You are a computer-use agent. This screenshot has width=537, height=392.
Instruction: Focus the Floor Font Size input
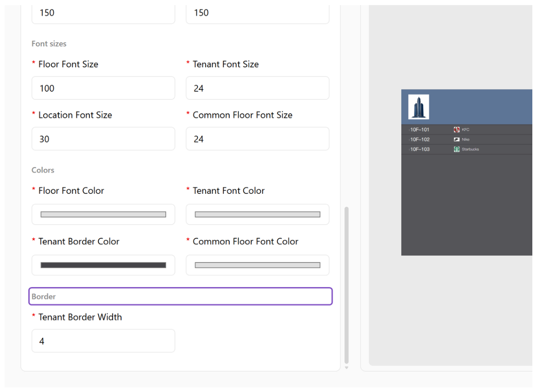(x=103, y=88)
